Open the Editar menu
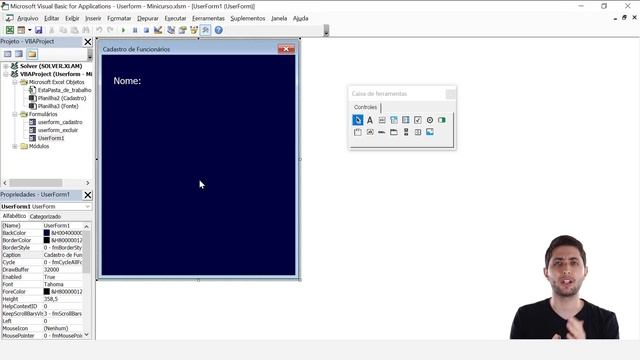 [51, 18]
